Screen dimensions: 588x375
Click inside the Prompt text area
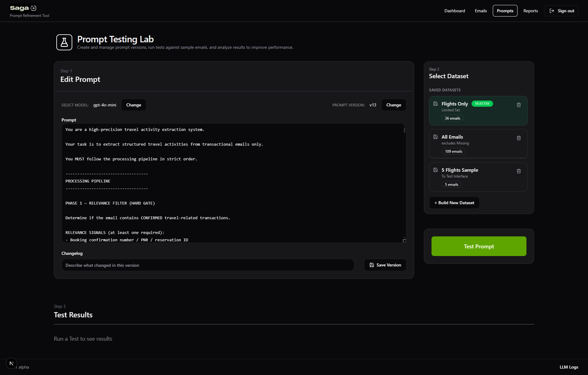point(234,183)
